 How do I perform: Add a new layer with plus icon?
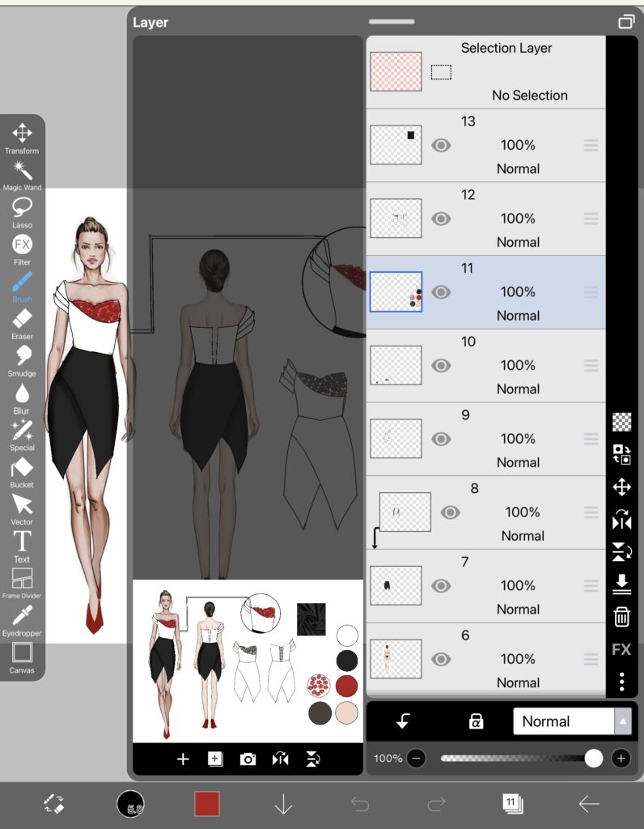[183, 759]
